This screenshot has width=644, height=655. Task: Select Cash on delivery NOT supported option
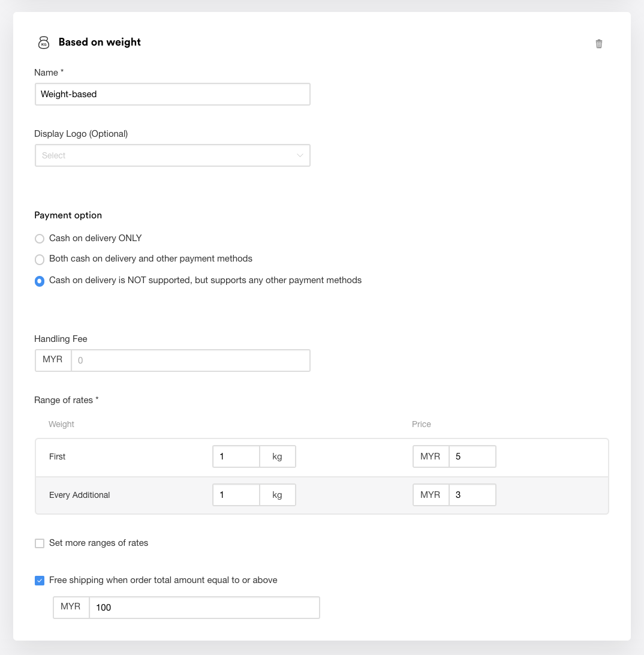[x=39, y=281]
